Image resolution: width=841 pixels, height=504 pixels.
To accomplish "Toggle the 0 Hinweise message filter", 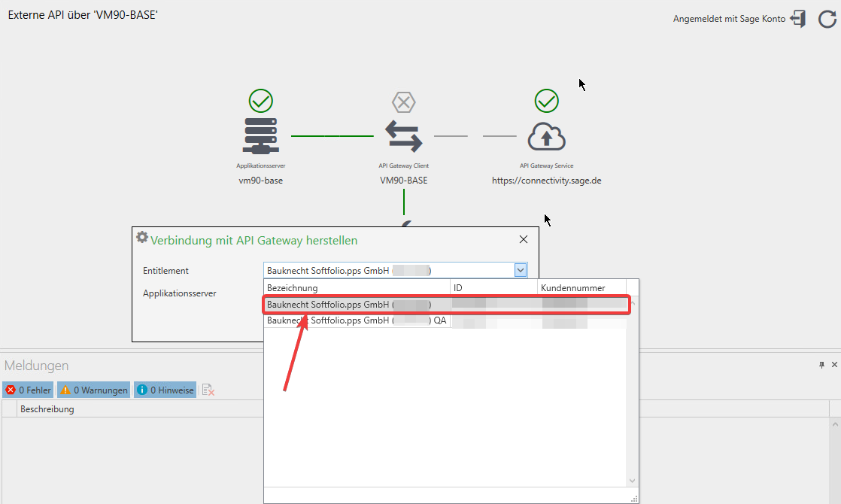I will coord(165,390).
